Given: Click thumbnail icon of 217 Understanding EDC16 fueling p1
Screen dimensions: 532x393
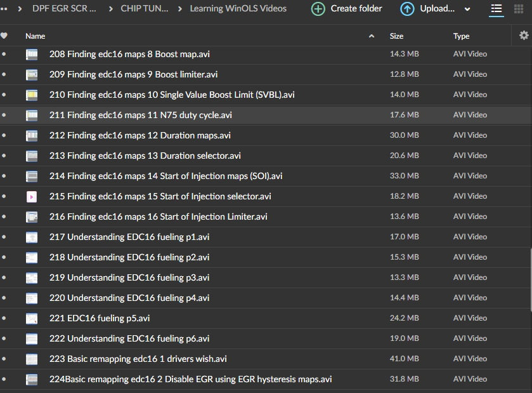Looking at the screenshot, I should [32, 237].
